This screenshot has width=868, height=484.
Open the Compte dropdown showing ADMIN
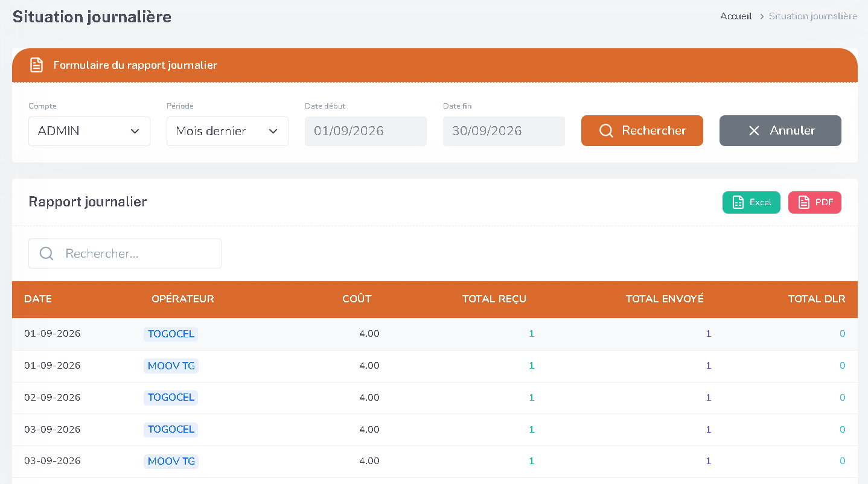click(89, 131)
